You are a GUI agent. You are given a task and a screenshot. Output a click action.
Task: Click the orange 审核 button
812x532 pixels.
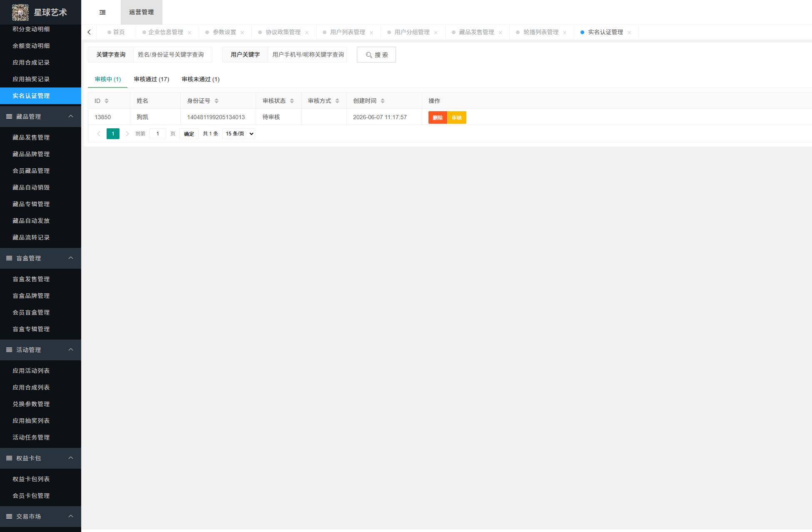pyautogui.click(x=457, y=117)
